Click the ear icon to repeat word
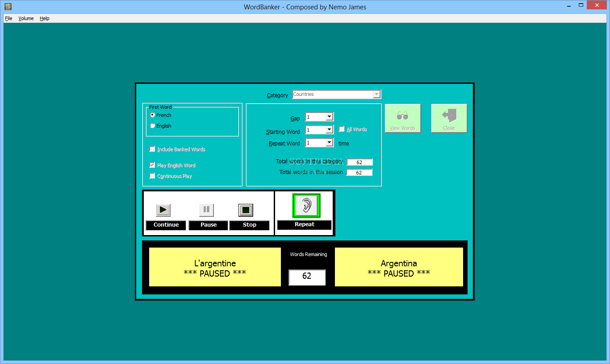This screenshot has height=364, width=610. (x=306, y=206)
